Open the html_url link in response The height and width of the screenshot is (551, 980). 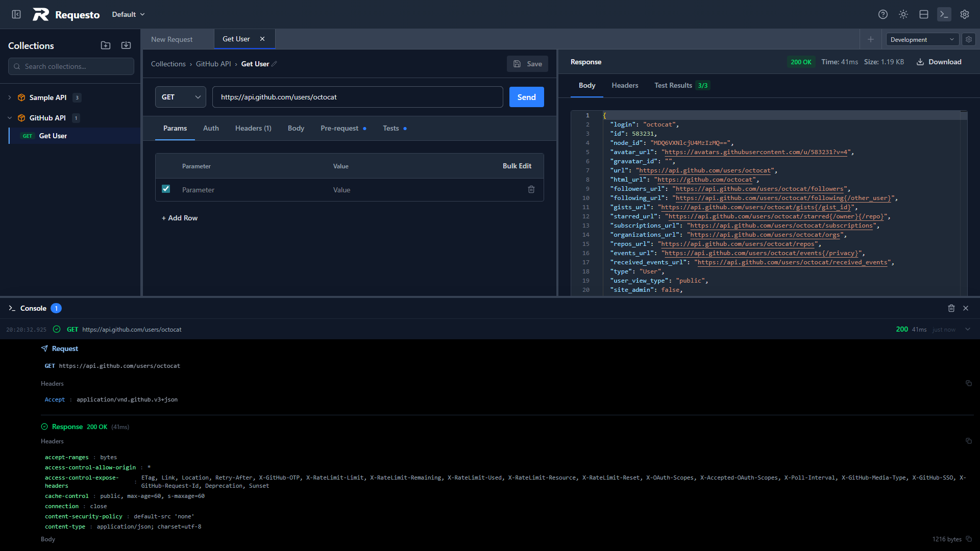(x=705, y=180)
